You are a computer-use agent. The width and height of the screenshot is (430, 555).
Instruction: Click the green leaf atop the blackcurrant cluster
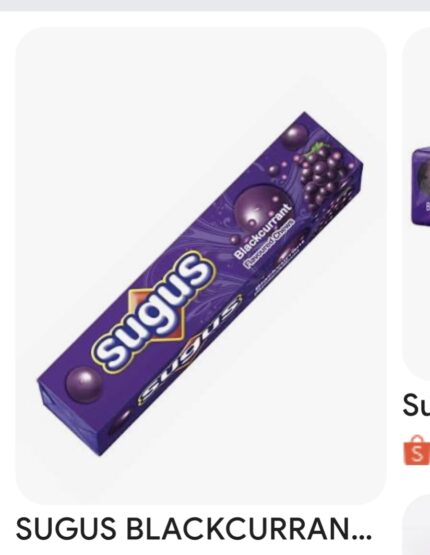click(x=318, y=147)
